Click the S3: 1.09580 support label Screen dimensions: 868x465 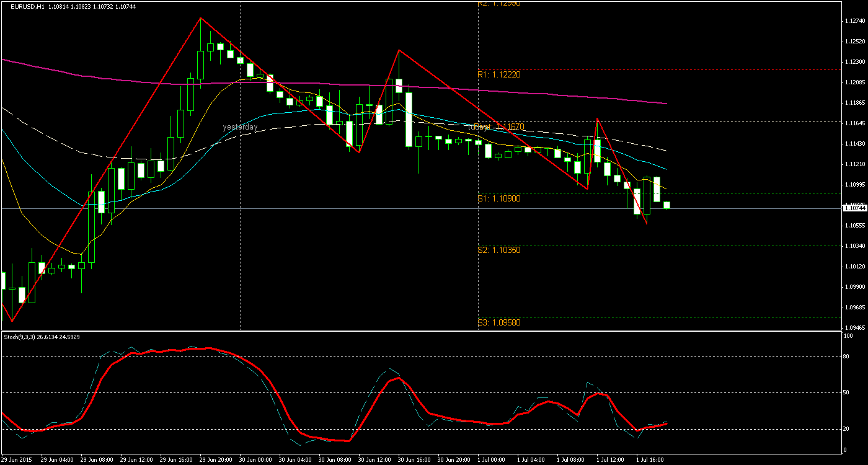coord(498,322)
